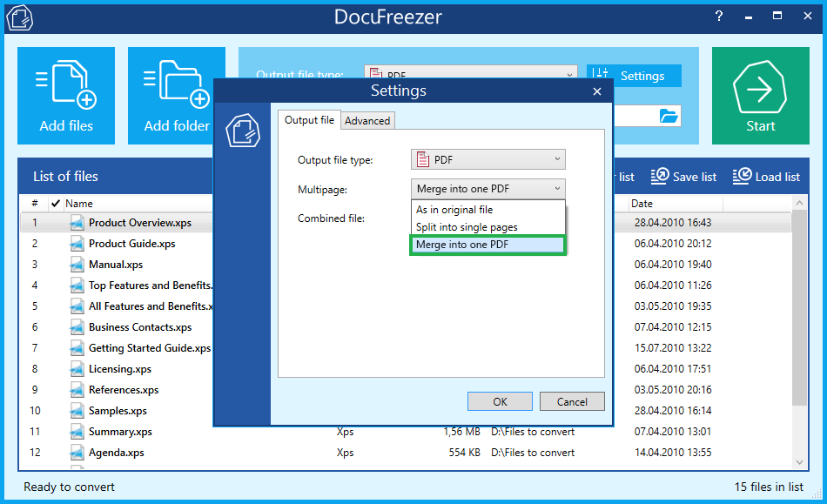Open the main window Output file type dropdown

[x=470, y=74]
